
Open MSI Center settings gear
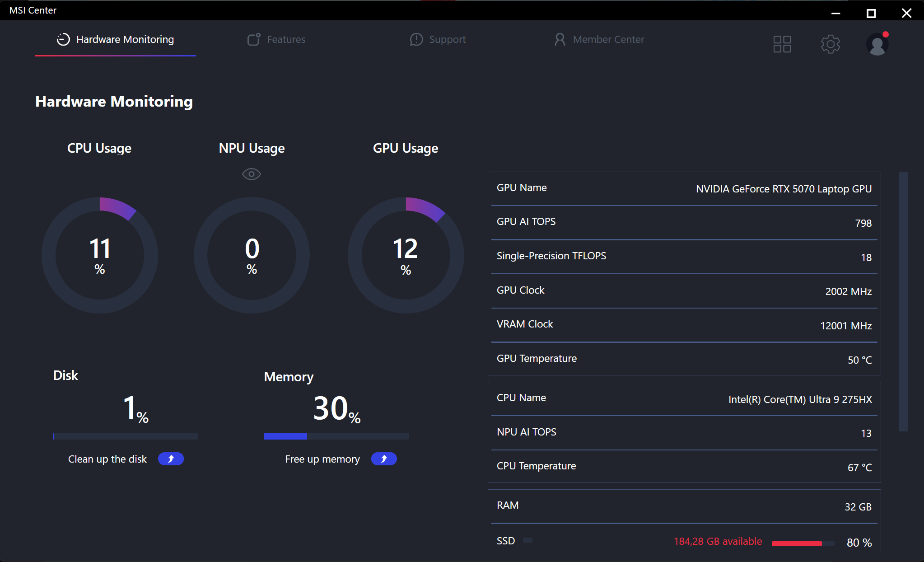tap(831, 44)
